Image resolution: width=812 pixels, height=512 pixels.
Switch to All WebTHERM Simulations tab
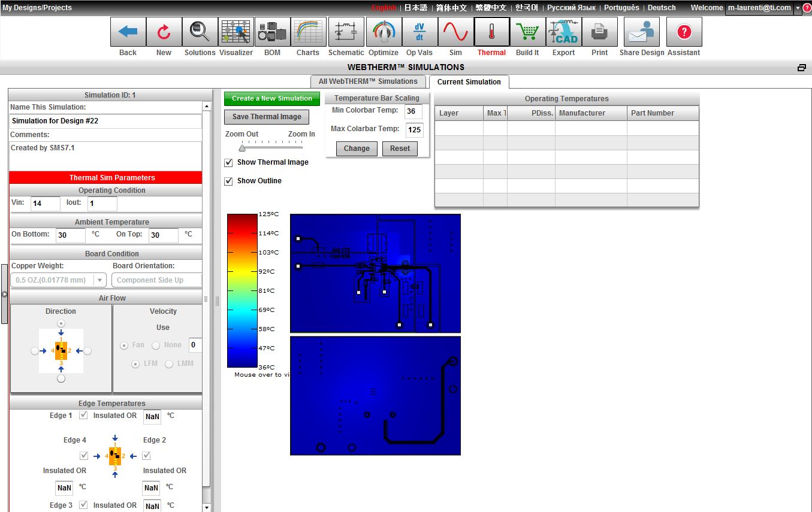pyautogui.click(x=368, y=81)
